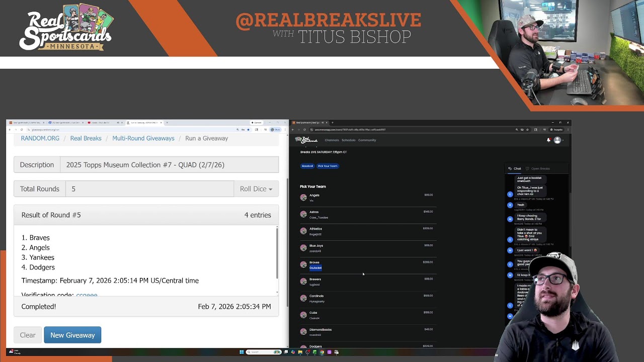The image size is (644, 362).
Task: Switch to the Facebook browser tab
Action: point(66,123)
